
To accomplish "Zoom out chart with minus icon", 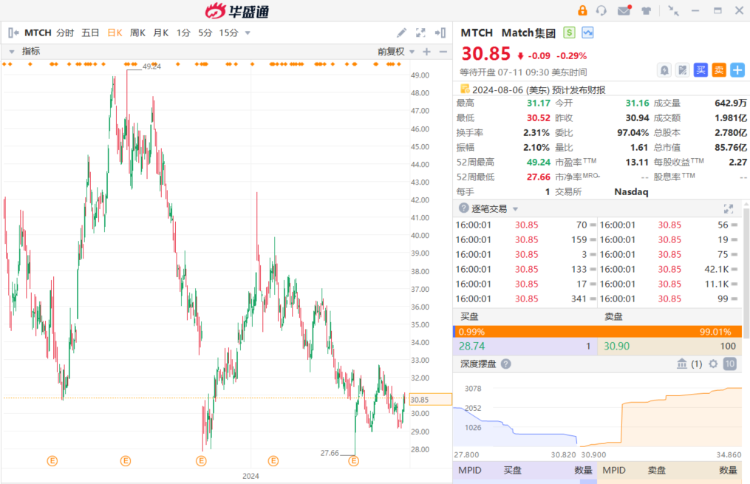I will point(443,52).
